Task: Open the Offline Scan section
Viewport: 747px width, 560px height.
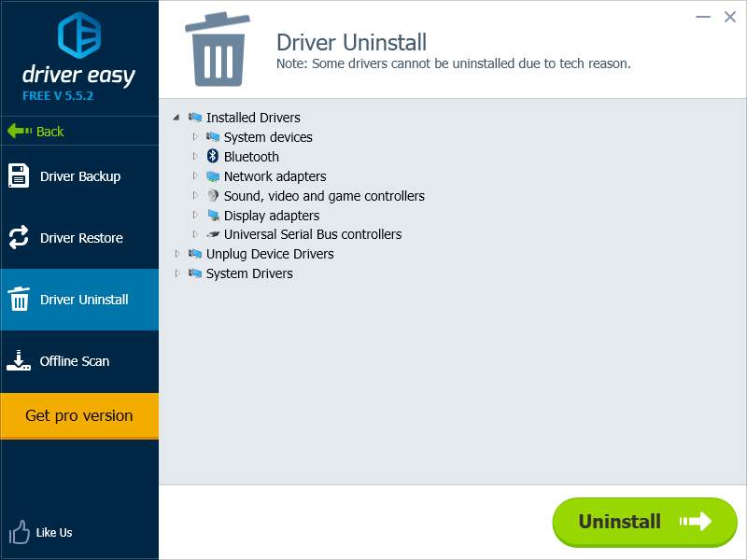Action: tap(79, 361)
